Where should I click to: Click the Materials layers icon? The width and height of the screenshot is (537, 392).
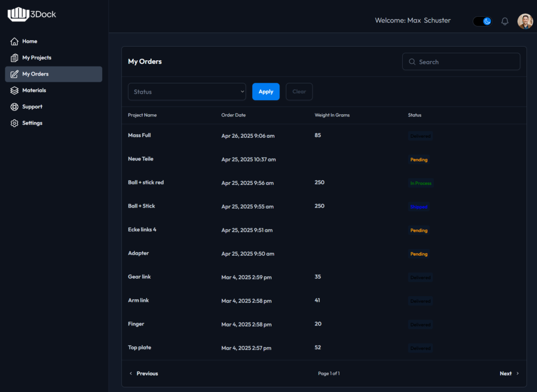click(x=14, y=90)
